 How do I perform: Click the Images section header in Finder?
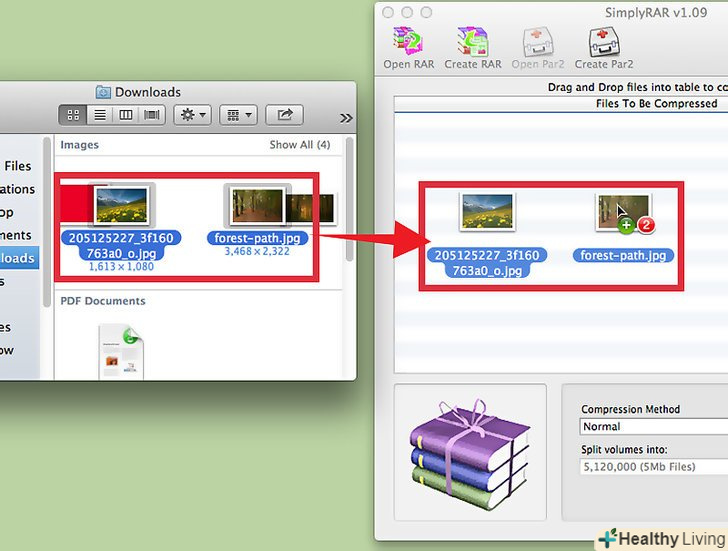[79, 145]
